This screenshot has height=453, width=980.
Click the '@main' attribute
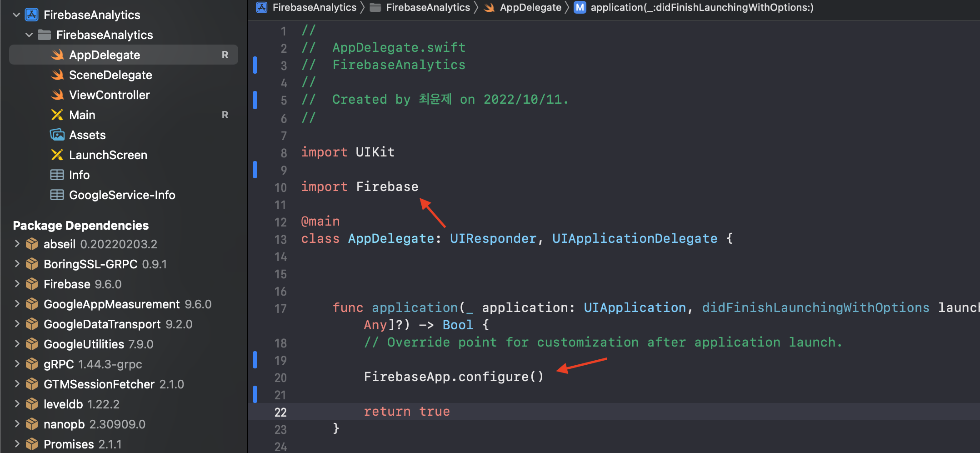(320, 221)
